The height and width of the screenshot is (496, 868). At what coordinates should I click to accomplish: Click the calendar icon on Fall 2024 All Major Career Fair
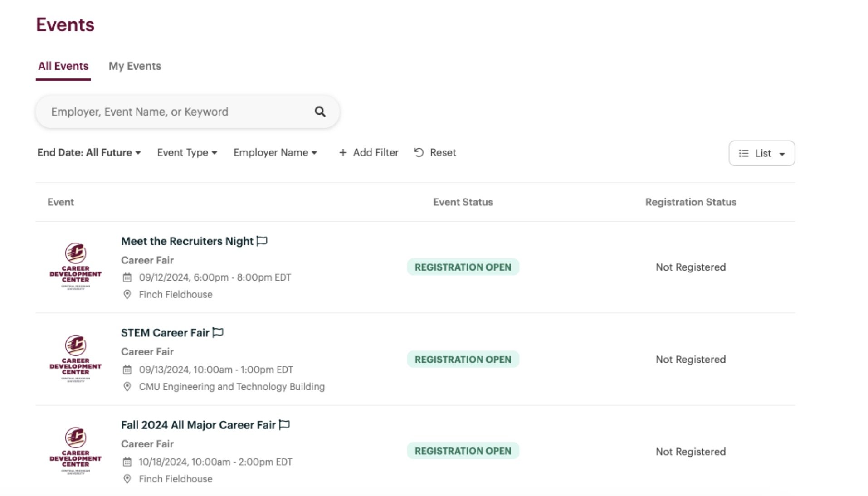127,462
